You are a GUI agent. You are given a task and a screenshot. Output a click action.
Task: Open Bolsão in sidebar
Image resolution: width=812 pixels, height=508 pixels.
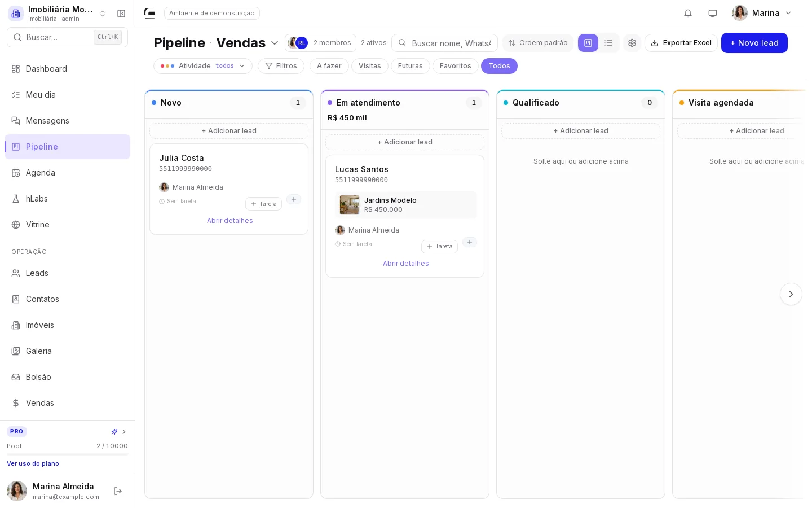(68, 377)
